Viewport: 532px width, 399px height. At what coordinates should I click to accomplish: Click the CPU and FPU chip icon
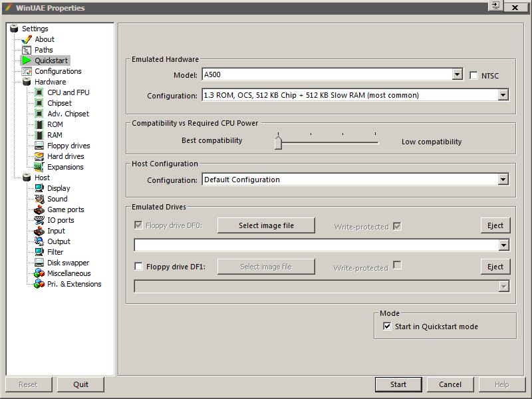[x=39, y=92]
